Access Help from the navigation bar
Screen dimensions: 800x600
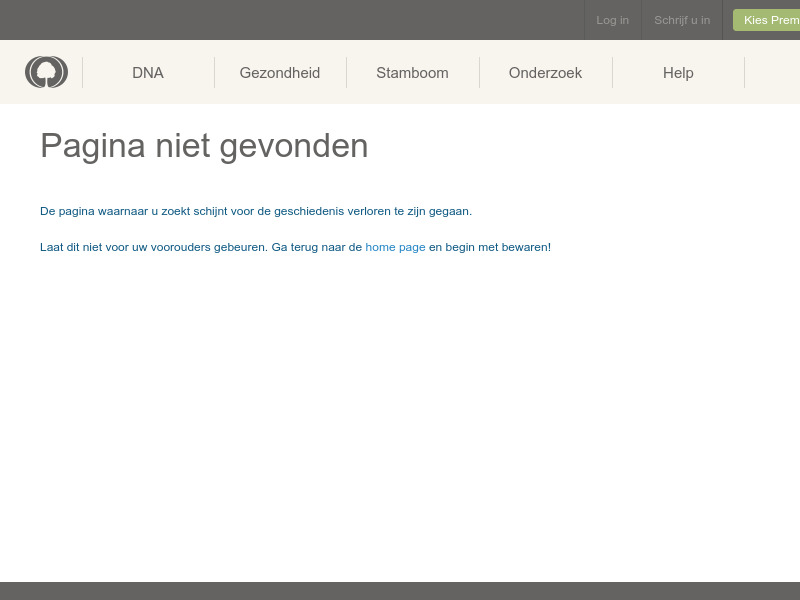[678, 72]
